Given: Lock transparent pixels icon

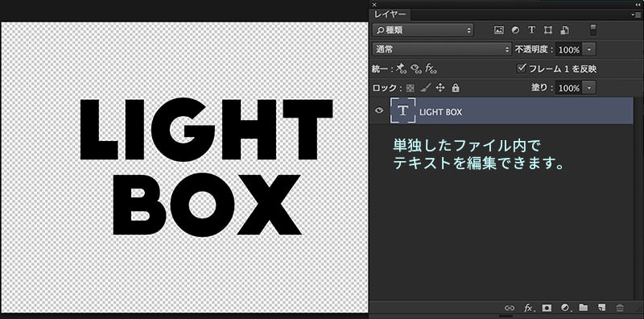Looking at the screenshot, I should tap(410, 88).
